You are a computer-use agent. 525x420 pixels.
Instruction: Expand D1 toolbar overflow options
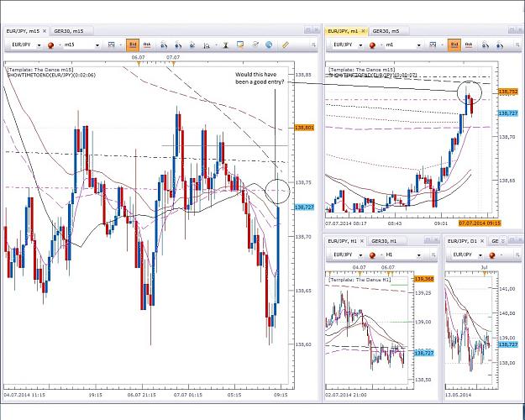point(518,255)
